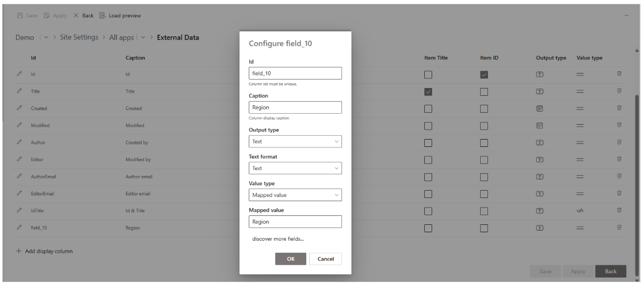
Task: Expand the All apps breadcrumb chevron
Action: click(x=143, y=37)
